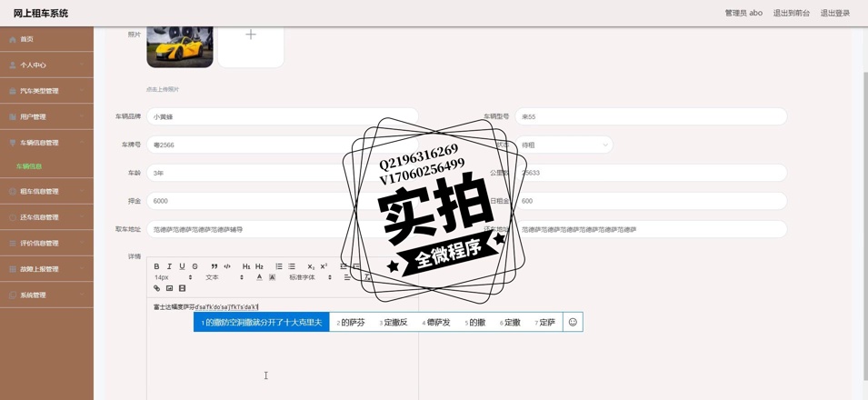Open the 标准字体 font family dropdown
Image resolution: width=868 pixels, height=400 pixels.
[310, 277]
